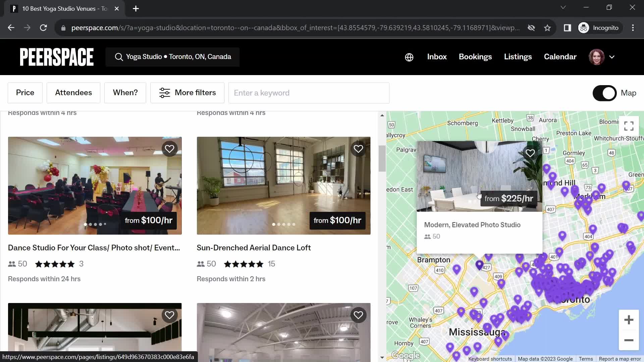Click the third-party cookies blocked eye icon
The image size is (644, 362).
(531, 28)
